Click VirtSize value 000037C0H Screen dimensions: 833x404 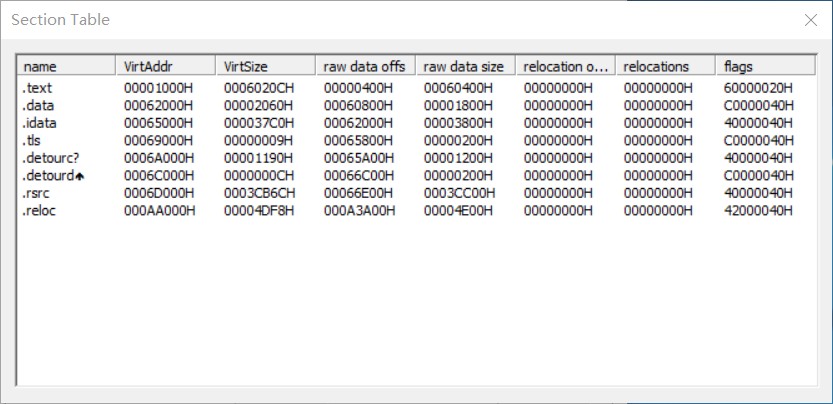259,123
